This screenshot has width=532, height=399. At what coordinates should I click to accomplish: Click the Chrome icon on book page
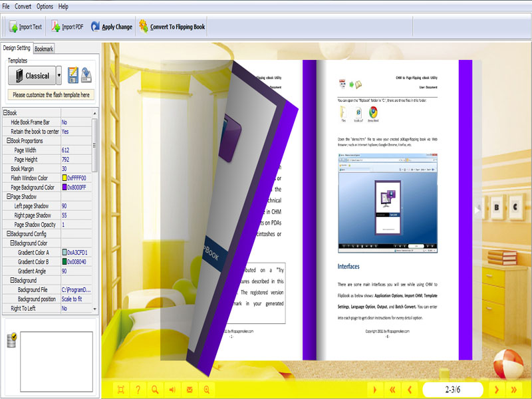tap(373, 113)
